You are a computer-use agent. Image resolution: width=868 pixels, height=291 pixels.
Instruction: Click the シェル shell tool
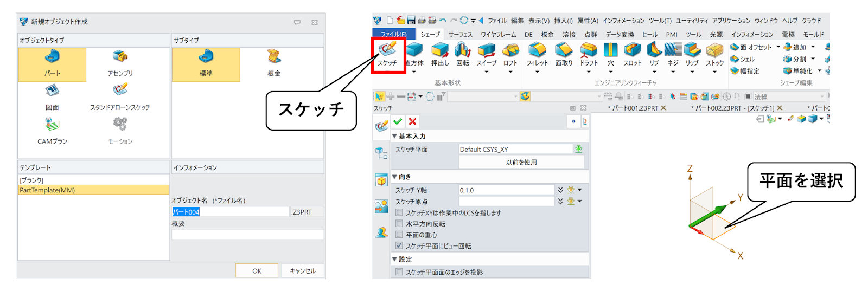[x=743, y=59]
